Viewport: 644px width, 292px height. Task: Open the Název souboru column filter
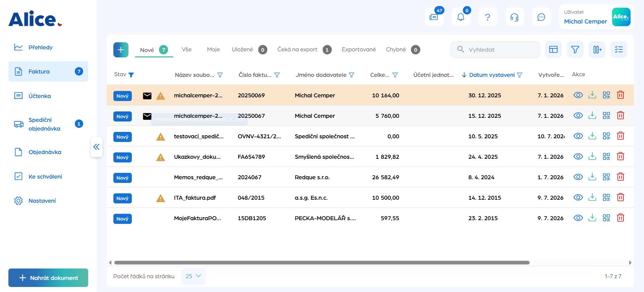coord(220,75)
